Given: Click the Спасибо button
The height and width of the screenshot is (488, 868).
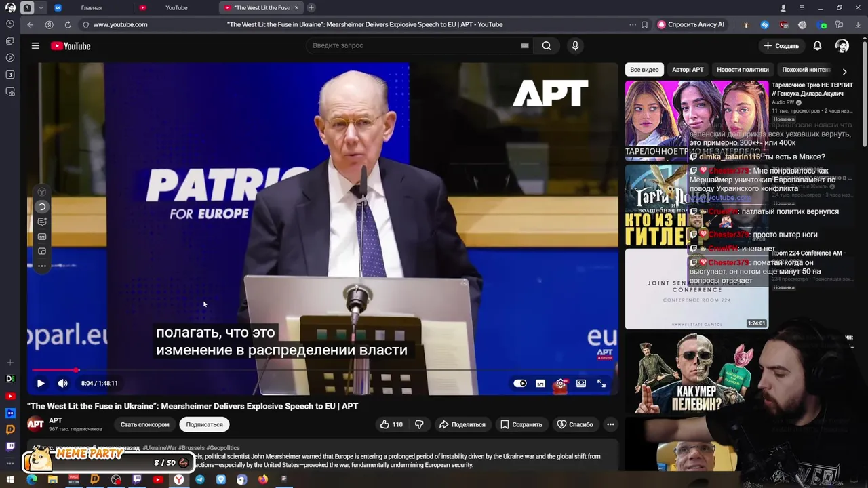Looking at the screenshot, I should (x=575, y=424).
